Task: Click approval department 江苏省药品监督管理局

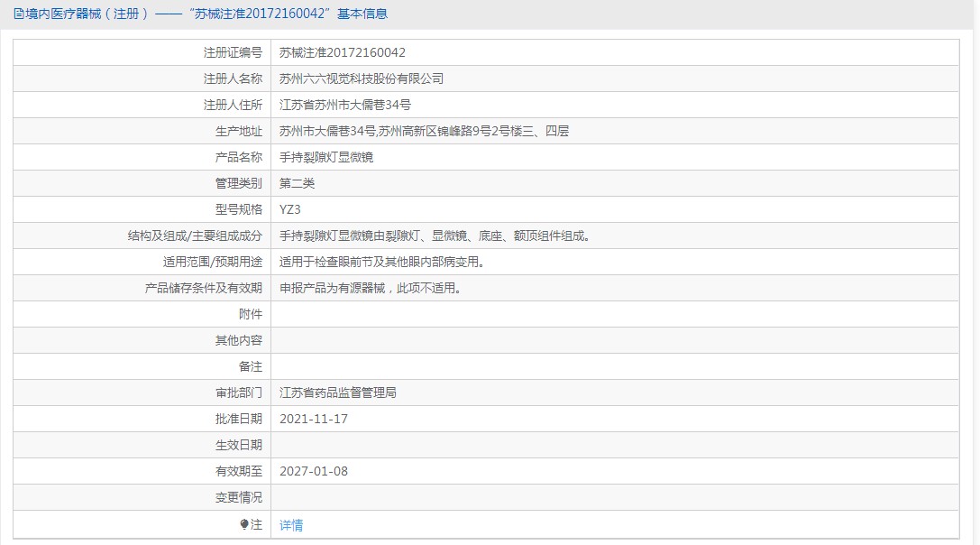Action: [x=338, y=393]
